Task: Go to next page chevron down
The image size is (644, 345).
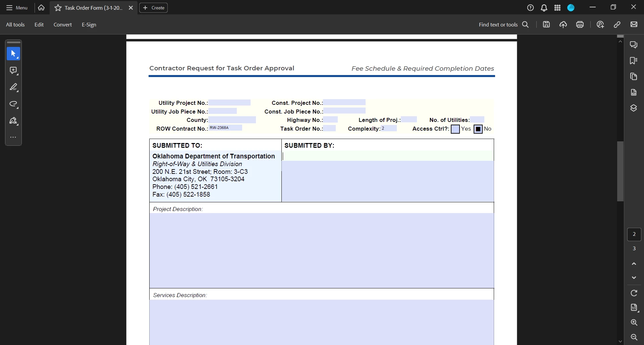Action: 634,277
